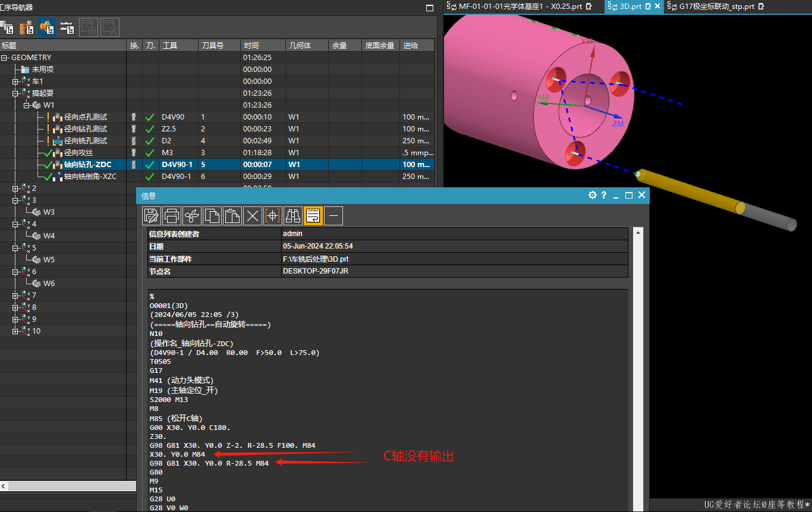Click the F:\车铣后处理\3D.prt path value
This screenshot has width=812, height=512.
(x=316, y=259)
